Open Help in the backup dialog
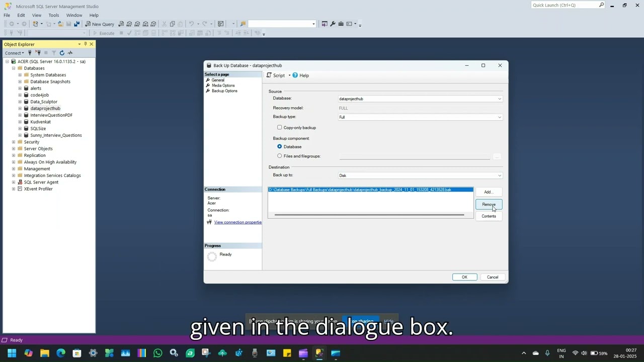 point(301,75)
